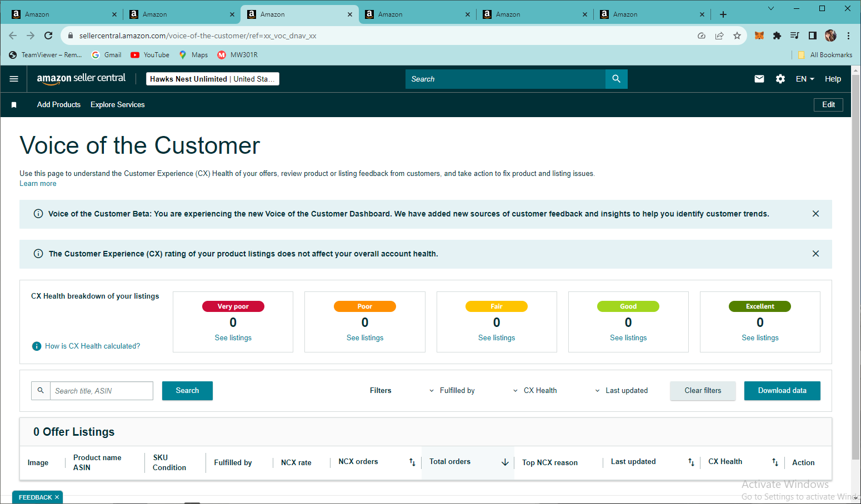Focus the Search title, ASIN input field
Viewport: 861px width, 504px height.
(x=102, y=391)
